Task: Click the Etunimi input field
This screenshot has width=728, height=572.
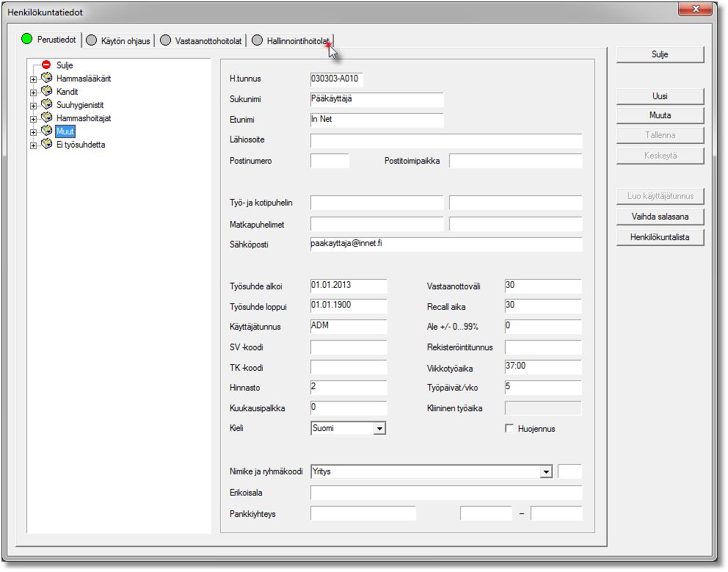Action: (376, 120)
